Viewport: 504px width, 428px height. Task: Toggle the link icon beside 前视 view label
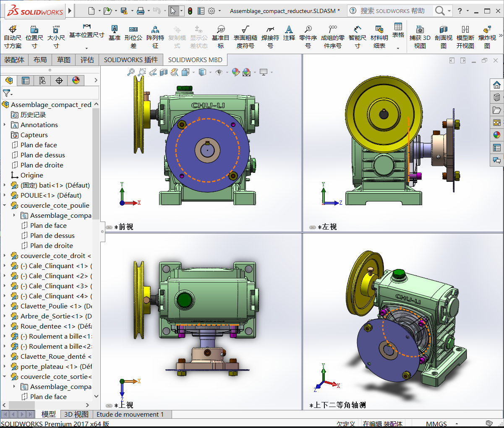[109, 227]
